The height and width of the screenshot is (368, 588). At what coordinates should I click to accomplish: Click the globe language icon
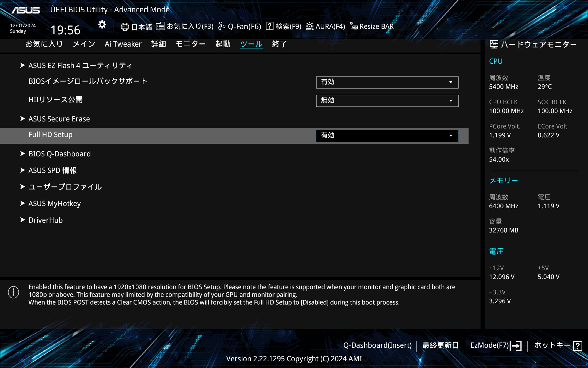[x=125, y=27]
